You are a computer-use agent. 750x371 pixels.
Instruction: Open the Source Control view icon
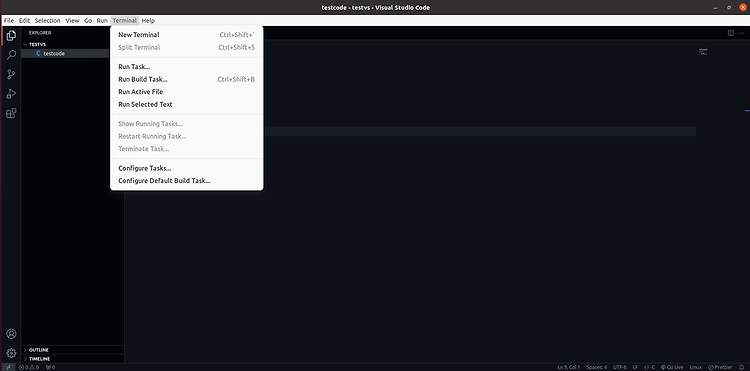(x=11, y=75)
